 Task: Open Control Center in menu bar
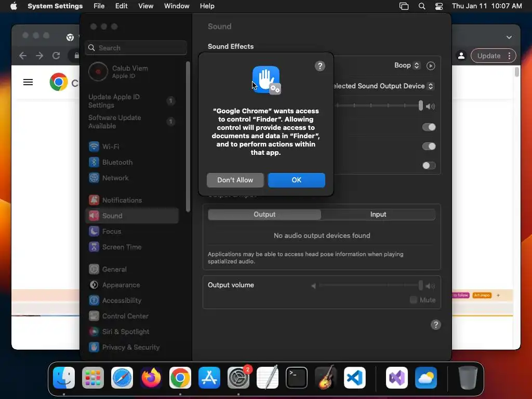(439, 6)
